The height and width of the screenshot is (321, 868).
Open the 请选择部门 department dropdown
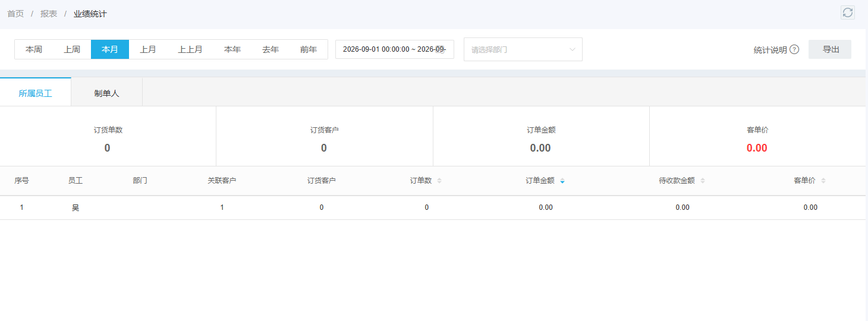[523, 49]
